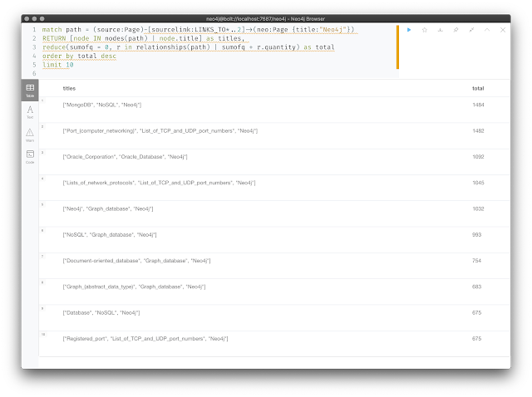Viewport: 532px width, 397px height.
Task: Switch to Text result view
Action: [30, 112]
